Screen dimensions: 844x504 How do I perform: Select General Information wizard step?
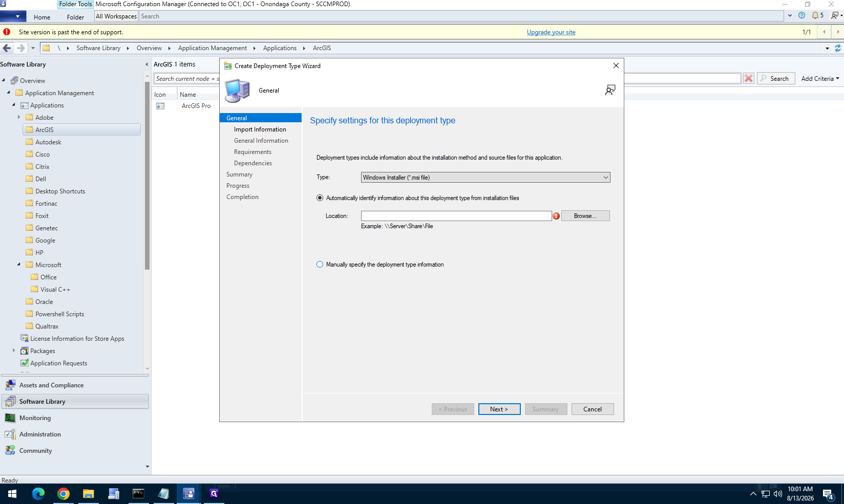click(261, 141)
